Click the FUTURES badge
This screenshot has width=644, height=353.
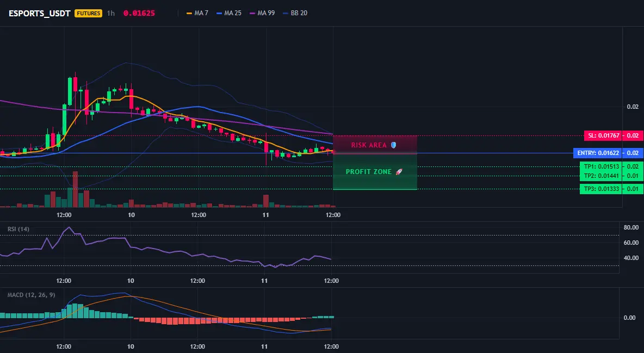[x=88, y=13]
